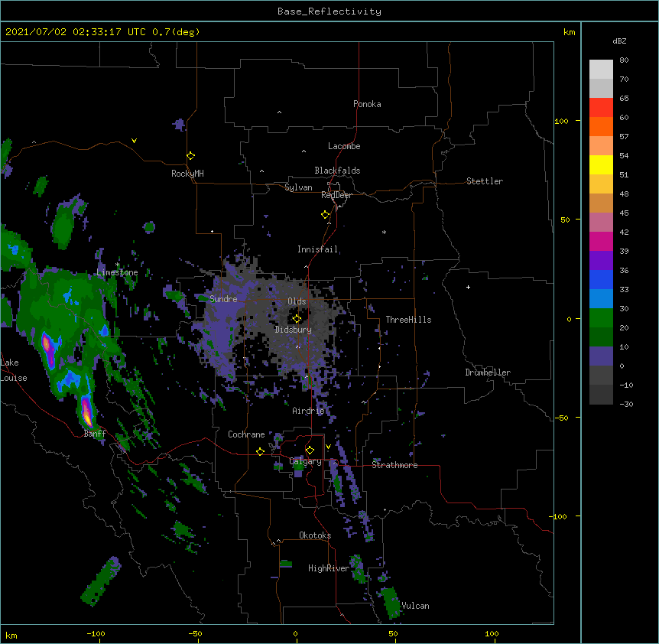Click the Banff label
The height and width of the screenshot is (644, 659).
95,434
